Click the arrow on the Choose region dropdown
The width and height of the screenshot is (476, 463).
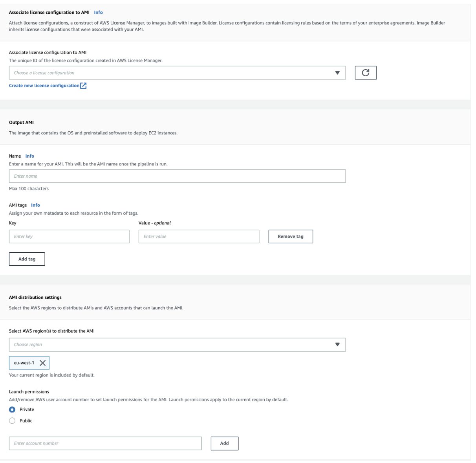point(337,345)
